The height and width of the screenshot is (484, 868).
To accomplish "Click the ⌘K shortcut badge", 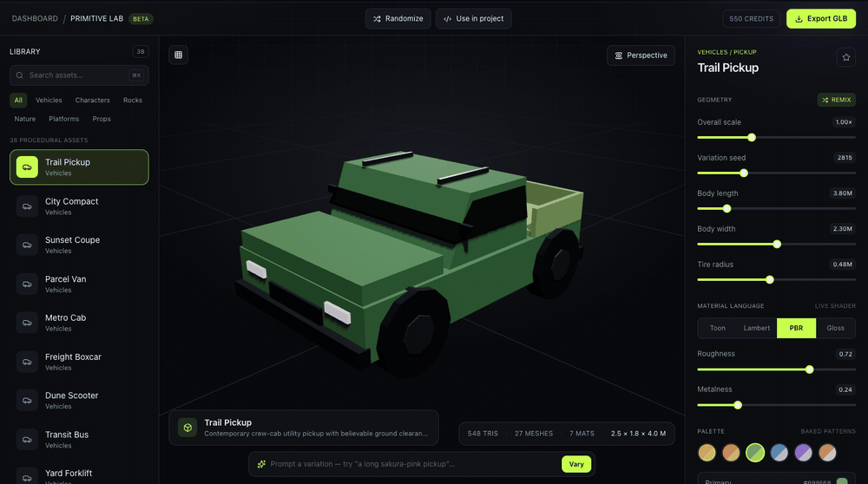I will [x=136, y=75].
